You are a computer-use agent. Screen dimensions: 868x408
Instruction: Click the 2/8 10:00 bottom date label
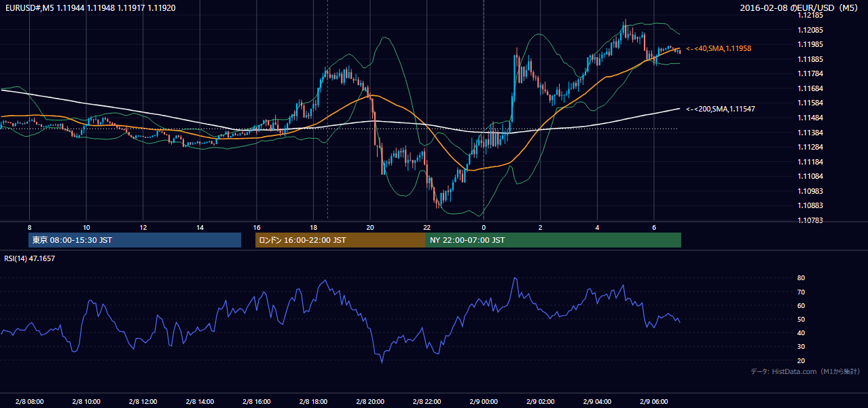tap(86, 402)
